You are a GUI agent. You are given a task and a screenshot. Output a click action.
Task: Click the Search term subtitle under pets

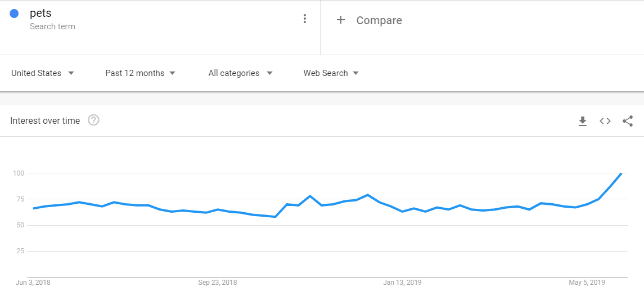[52, 26]
